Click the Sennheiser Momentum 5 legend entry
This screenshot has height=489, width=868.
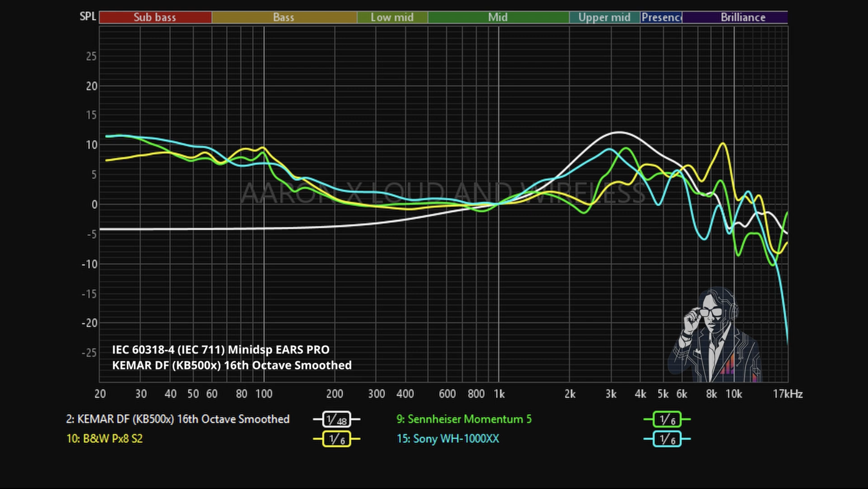464,419
